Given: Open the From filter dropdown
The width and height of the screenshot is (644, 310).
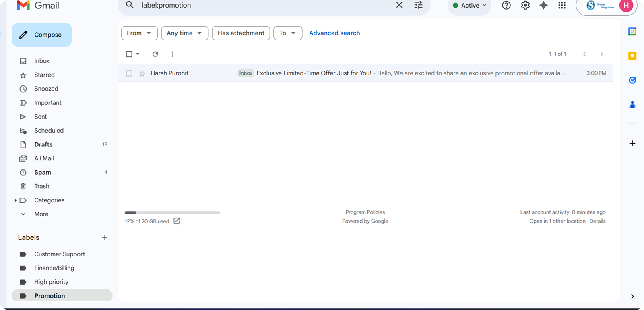Looking at the screenshot, I should click(139, 33).
